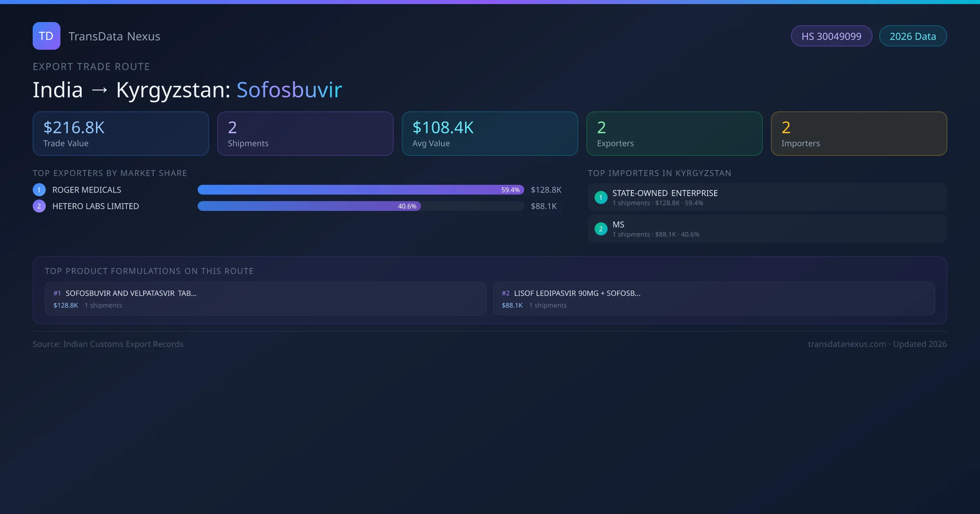Click the blue rank 1 badge beside ROGER MEDICALS
This screenshot has height=514, width=980.
pos(39,190)
